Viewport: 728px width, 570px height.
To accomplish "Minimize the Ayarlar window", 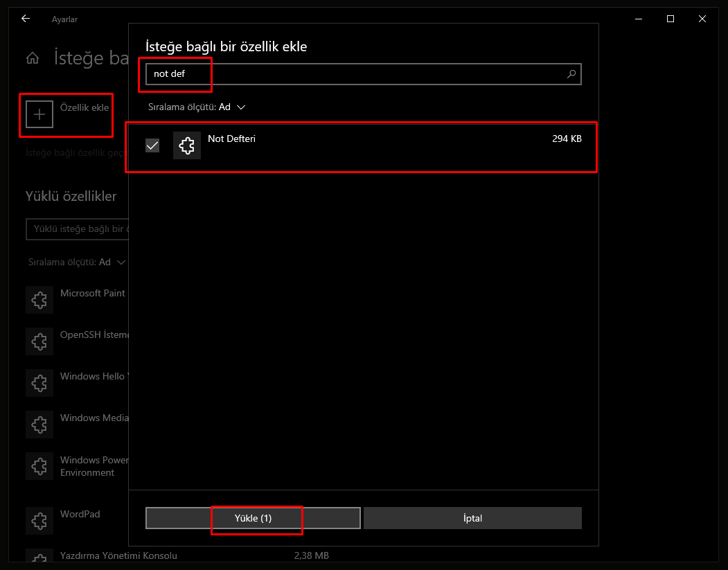I will pyautogui.click(x=639, y=19).
